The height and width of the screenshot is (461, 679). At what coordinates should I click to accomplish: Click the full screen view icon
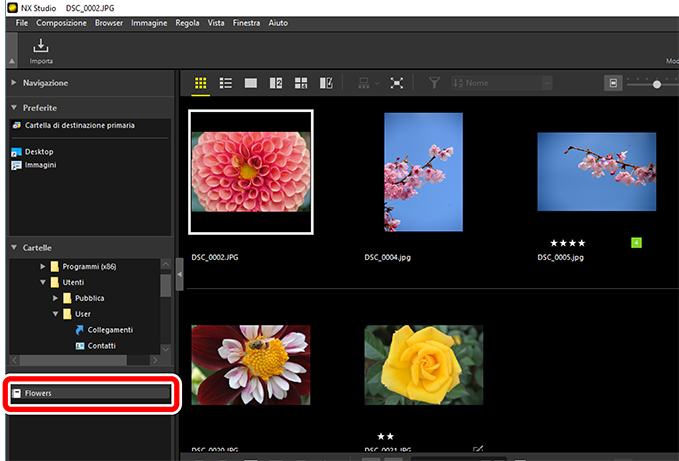[396, 83]
